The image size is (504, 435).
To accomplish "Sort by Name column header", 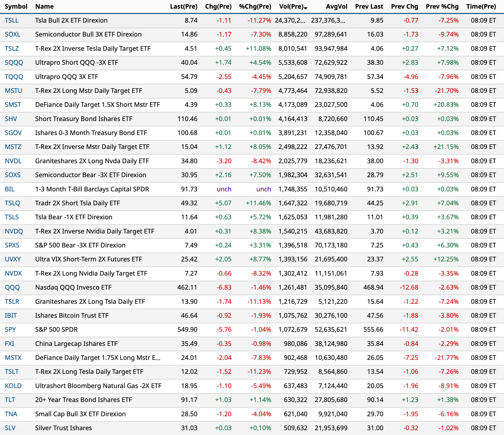I will click(44, 7).
